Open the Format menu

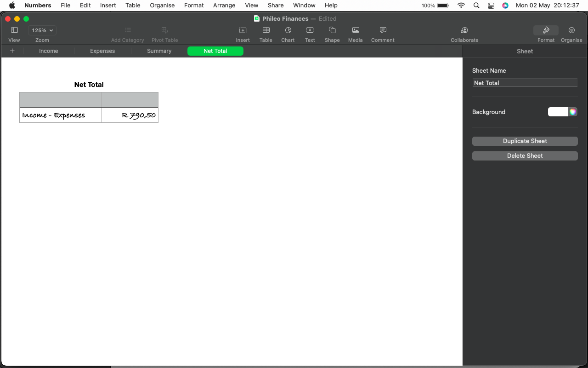coord(194,6)
